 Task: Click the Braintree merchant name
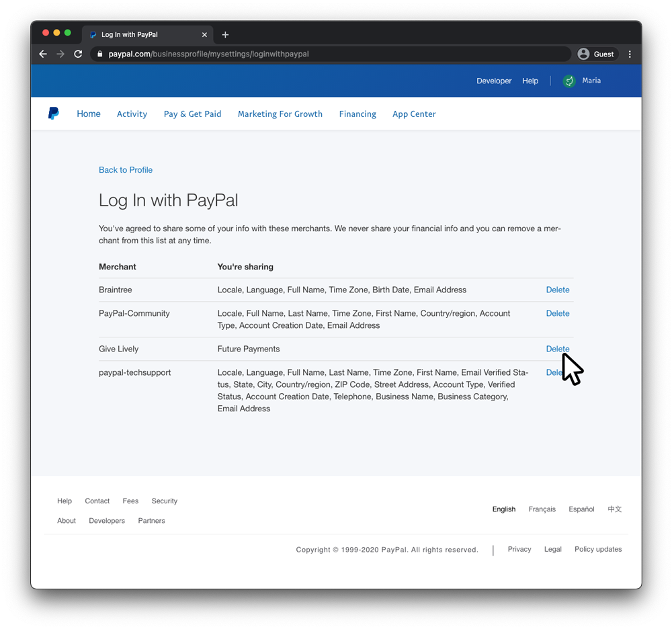tap(116, 290)
